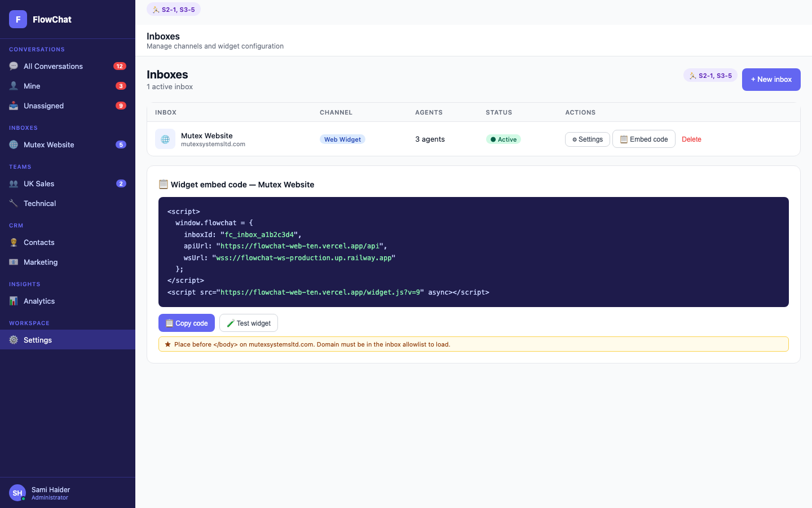Click the Unassigned inbox tray icon

point(14,106)
